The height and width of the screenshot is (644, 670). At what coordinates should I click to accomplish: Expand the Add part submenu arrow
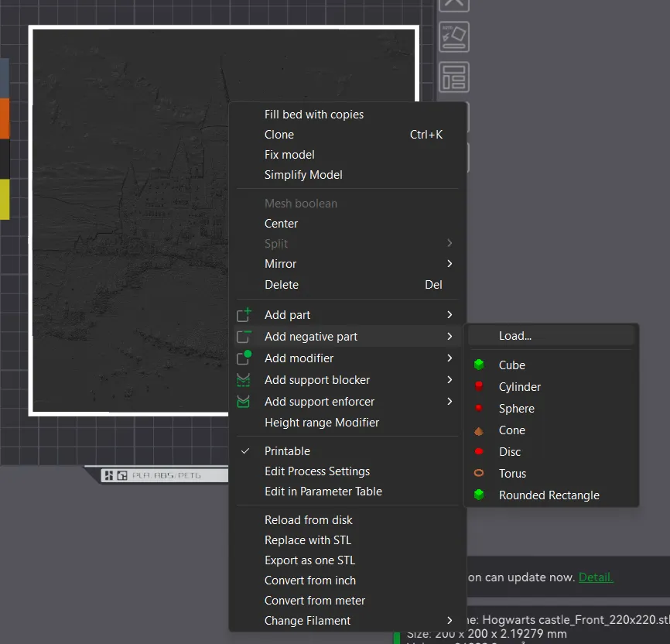pos(449,315)
